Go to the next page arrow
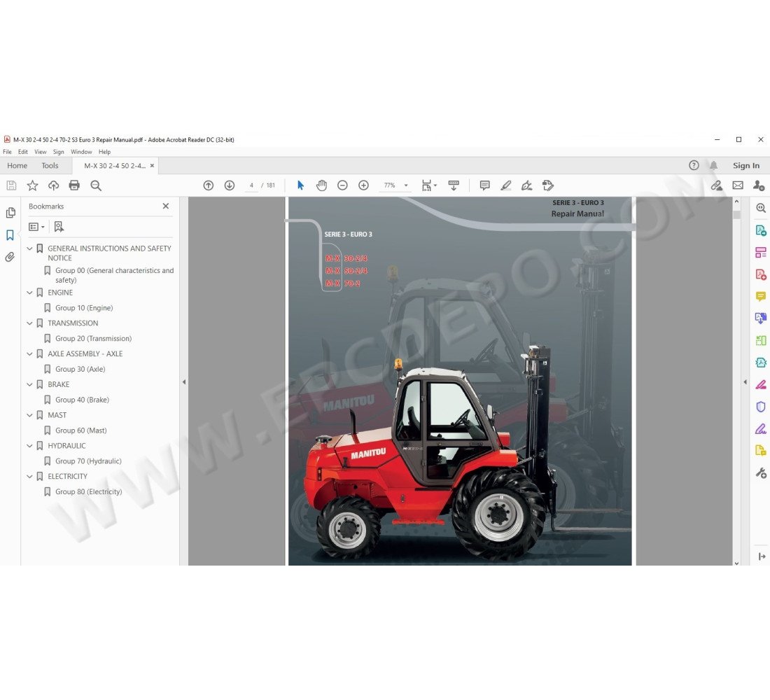Screen dimensions: 770x700 tap(230, 185)
